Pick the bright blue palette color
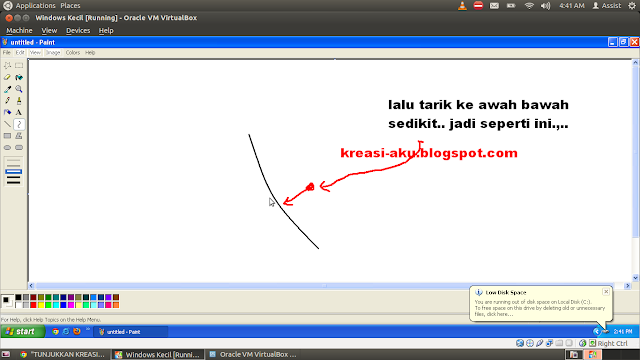This screenshot has height=360, width=640. click(63, 304)
